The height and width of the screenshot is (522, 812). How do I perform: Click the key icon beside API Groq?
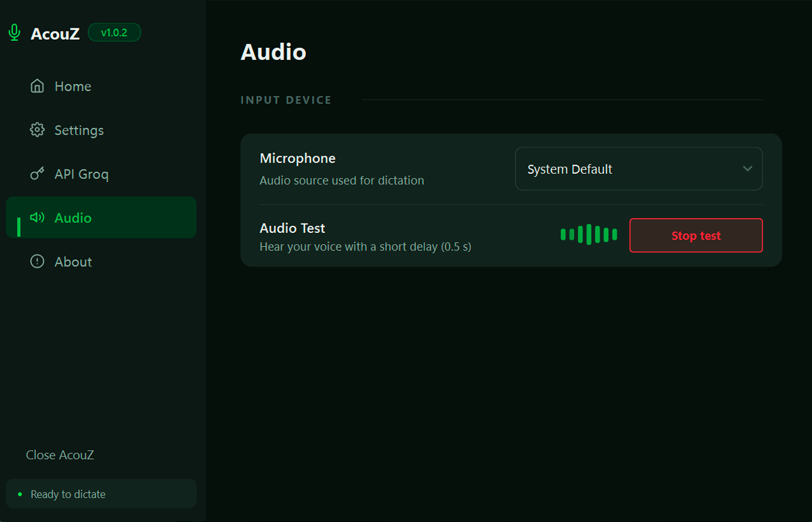pyautogui.click(x=37, y=174)
